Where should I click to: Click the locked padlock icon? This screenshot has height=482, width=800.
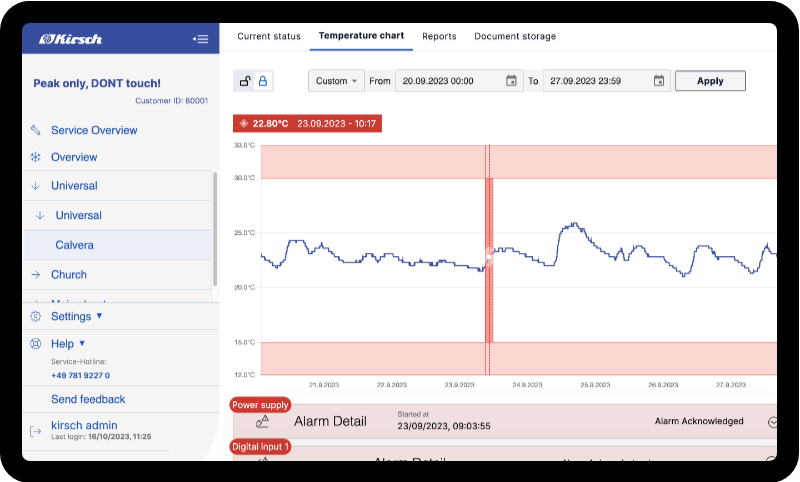click(263, 81)
